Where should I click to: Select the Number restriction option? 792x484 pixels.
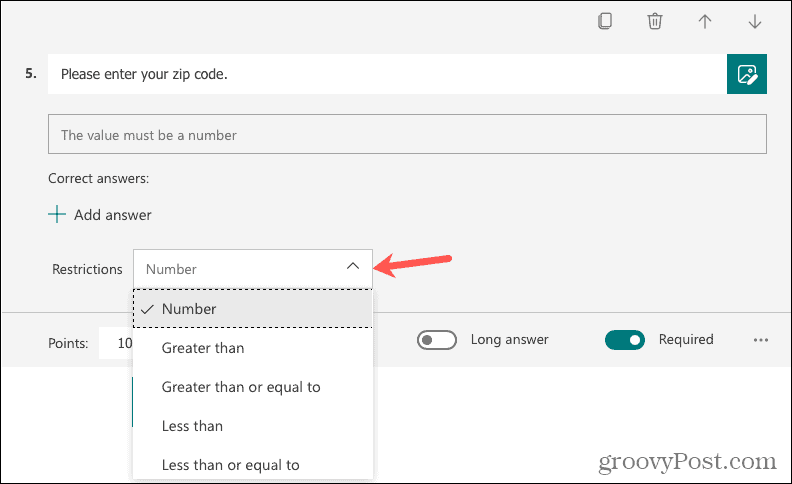253,309
